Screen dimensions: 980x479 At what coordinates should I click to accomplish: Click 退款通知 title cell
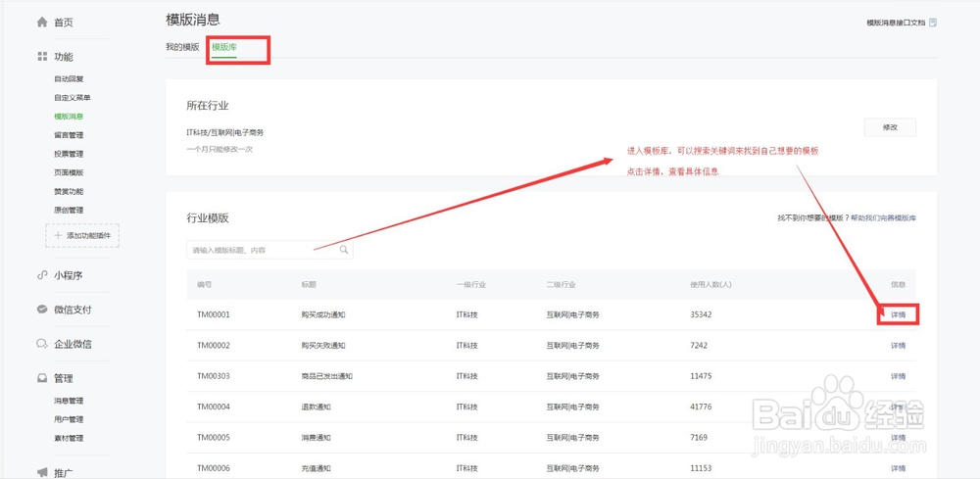point(316,407)
